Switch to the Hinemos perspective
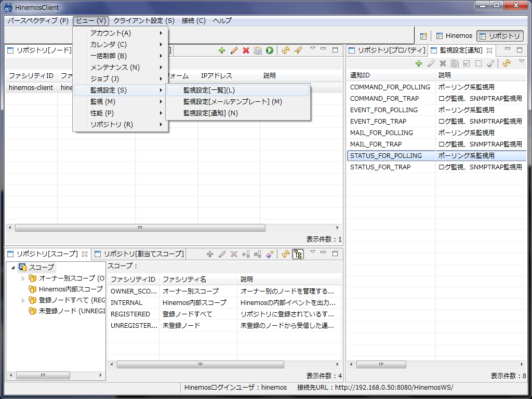This screenshot has width=532, height=399. (x=454, y=36)
